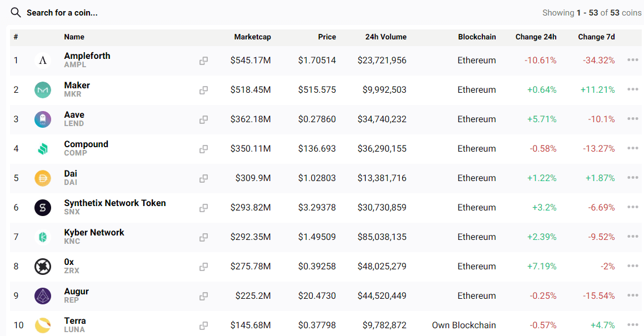Click the Maker coin logo
This screenshot has height=336, width=644.
click(x=43, y=90)
